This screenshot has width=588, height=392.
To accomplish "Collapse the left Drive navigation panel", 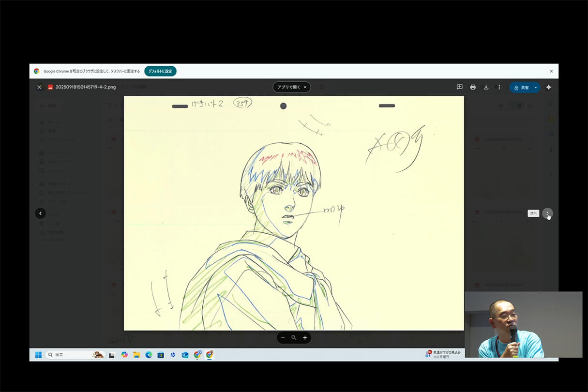I will (40, 213).
